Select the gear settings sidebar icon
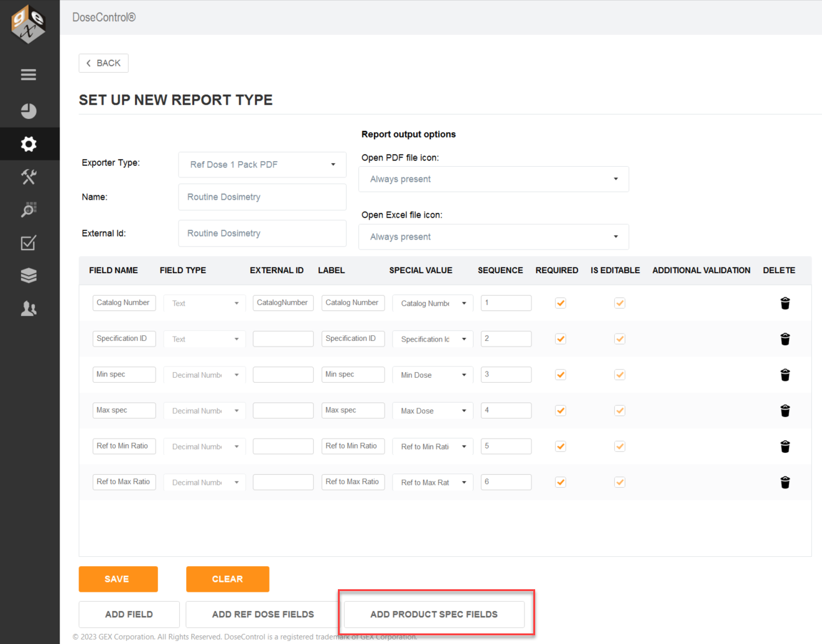The image size is (822, 644). click(29, 144)
